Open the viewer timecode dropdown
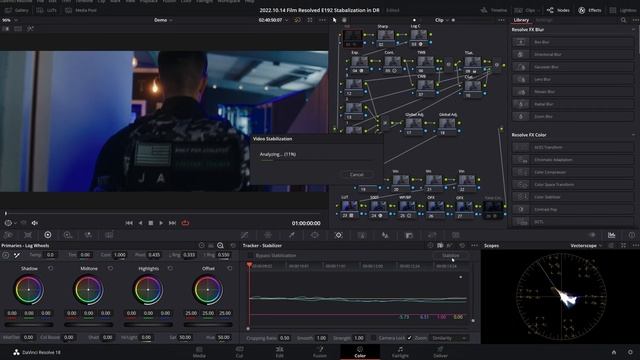This screenshot has height=360, width=640. [273, 20]
